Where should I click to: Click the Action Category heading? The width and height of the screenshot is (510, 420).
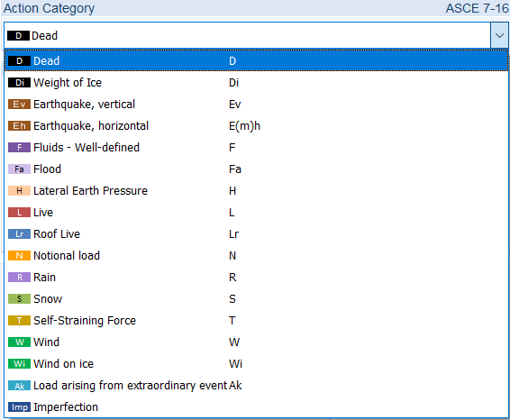point(50,8)
